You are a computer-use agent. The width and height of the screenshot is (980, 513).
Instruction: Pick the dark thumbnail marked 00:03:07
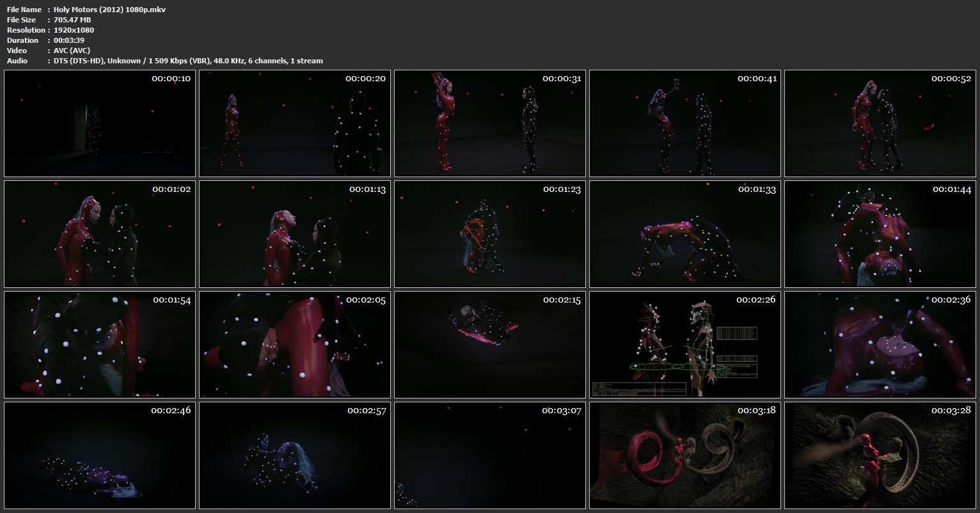pos(490,455)
